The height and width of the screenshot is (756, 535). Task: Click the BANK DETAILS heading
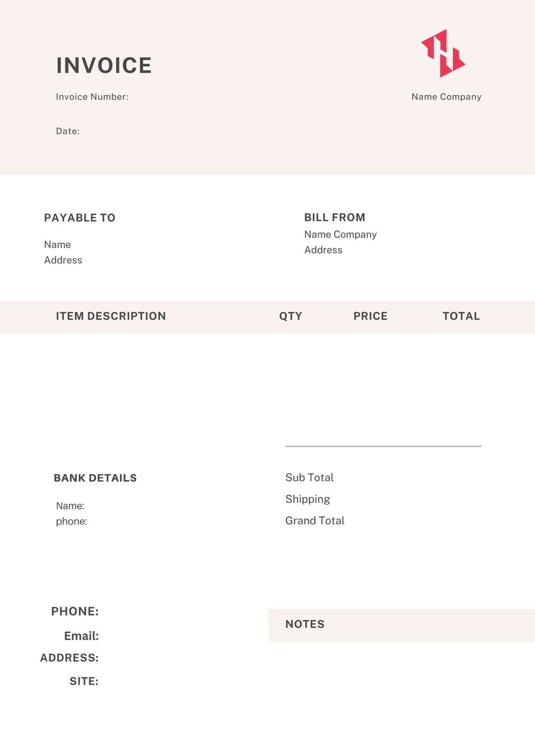(x=95, y=478)
